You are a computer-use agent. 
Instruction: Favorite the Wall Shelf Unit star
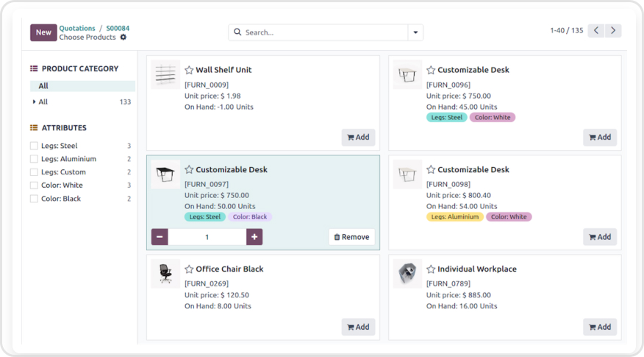(189, 70)
